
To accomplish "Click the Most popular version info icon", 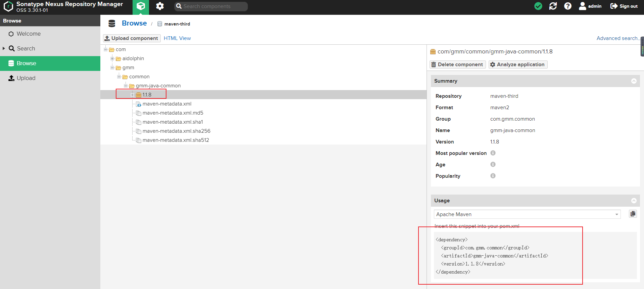I will point(493,153).
